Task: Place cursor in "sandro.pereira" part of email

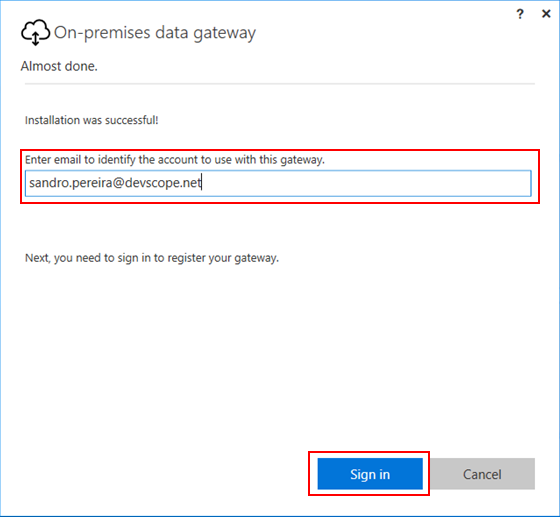Action: (71, 183)
